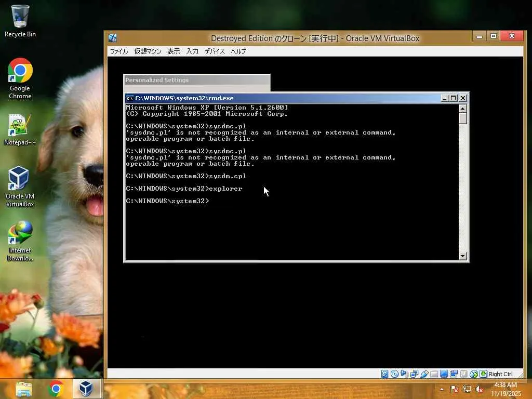Click the VirtualBox window title icon
This screenshot has width=532, height=399.
(113, 38)
